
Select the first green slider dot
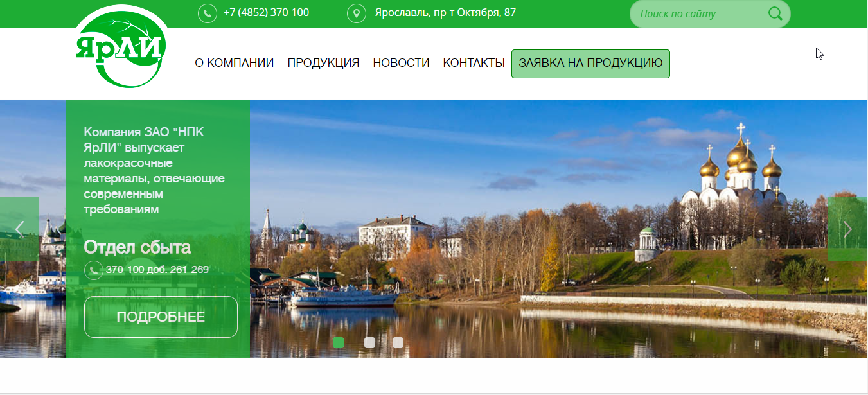[339, 342]
